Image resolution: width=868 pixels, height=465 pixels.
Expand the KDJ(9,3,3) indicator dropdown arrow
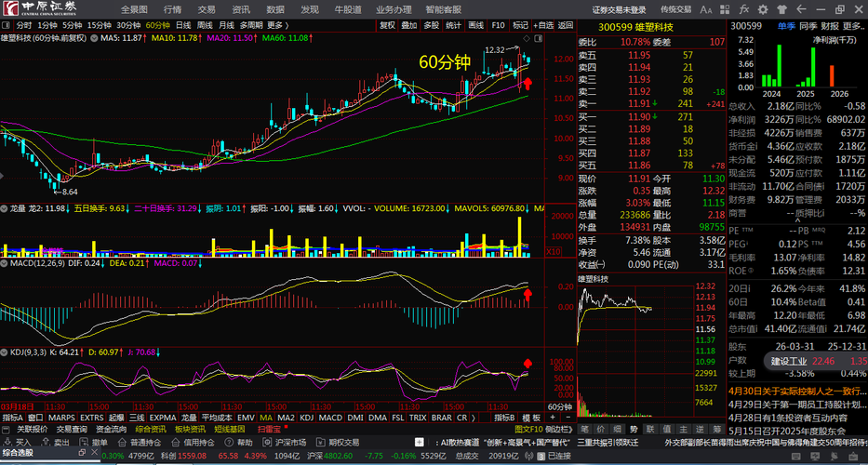pyautogui.click(x=5, y=352)
